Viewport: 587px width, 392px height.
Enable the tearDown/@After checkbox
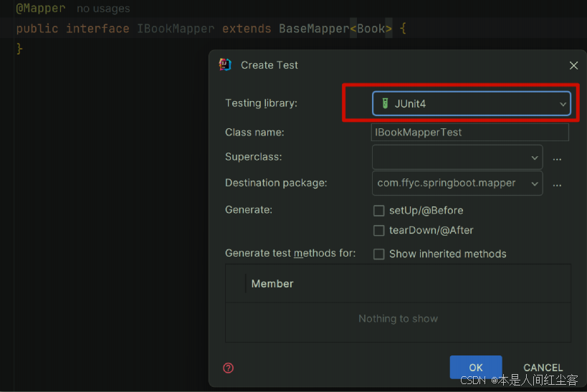(379, 230)
